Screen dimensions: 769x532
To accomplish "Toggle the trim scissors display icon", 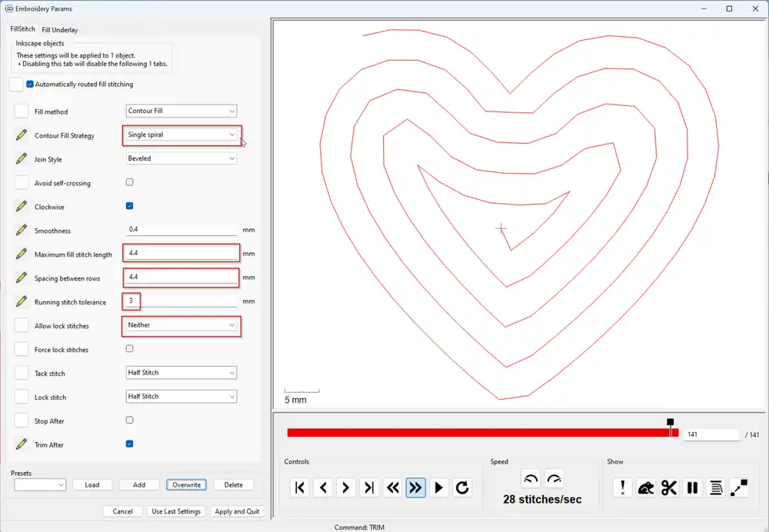I will (669, 487).
